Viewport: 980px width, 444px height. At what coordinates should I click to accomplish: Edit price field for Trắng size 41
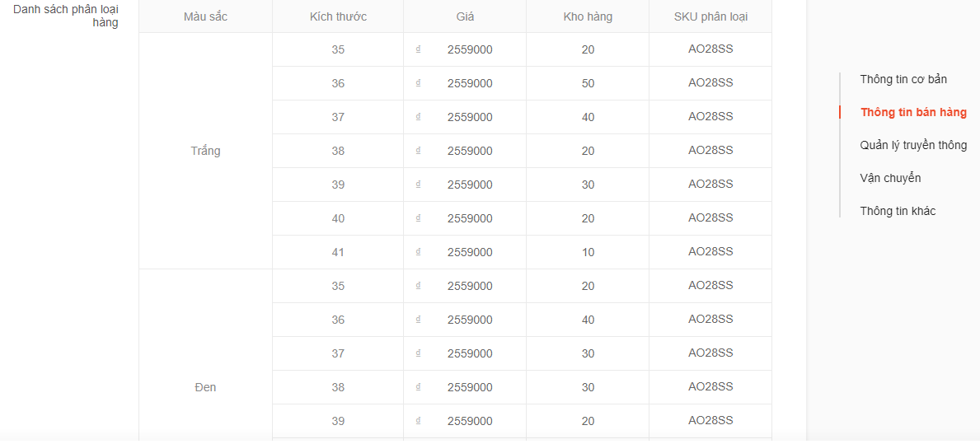coord(470,252)
